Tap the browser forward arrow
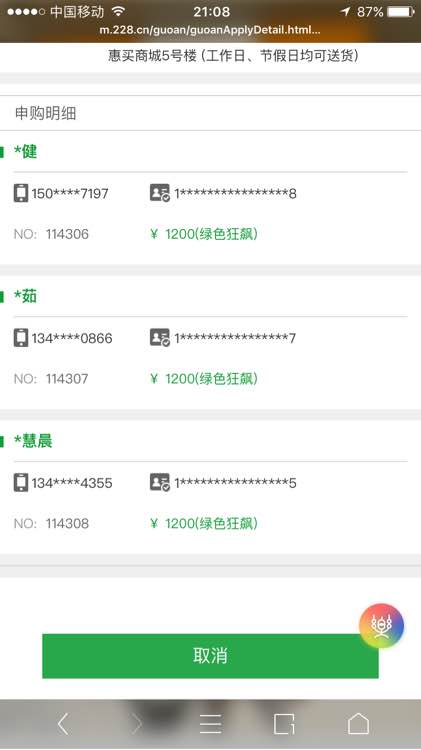 click(137, 723)
